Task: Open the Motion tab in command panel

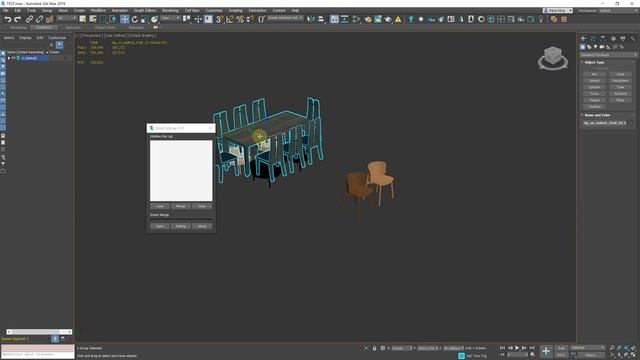Action: click(x=613, y=38)
